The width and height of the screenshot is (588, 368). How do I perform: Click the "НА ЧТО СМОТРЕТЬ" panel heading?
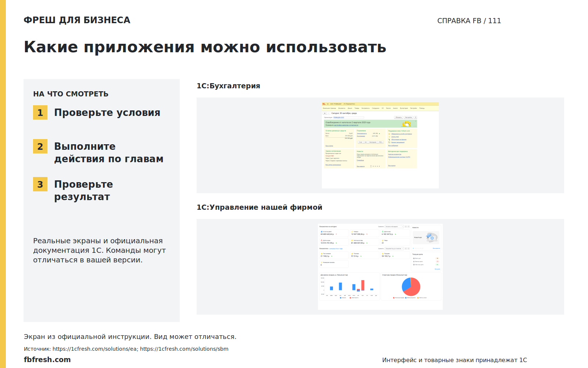tap(71, 94)
